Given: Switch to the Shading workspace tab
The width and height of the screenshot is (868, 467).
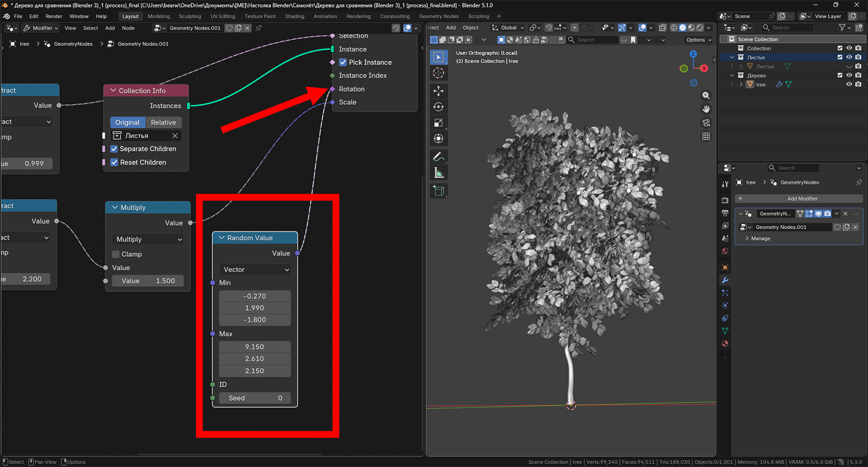Looking at the screenshot, I should click(295, 16).
